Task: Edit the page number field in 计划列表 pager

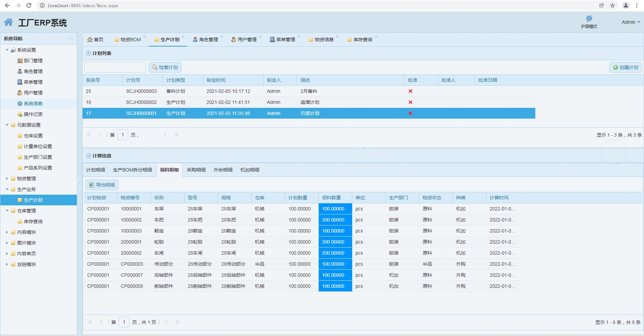Action: [x=123, y=135]
